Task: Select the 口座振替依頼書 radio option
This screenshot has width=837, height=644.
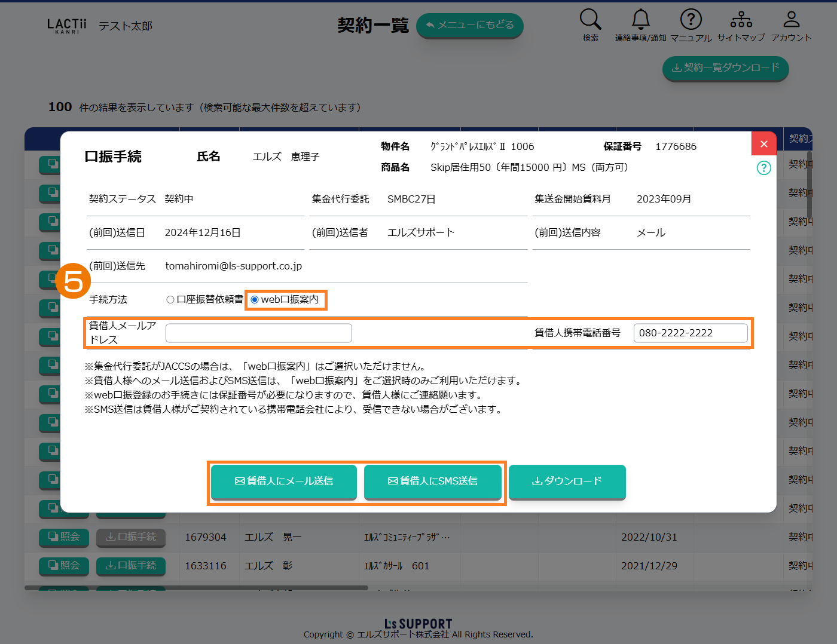Action: click(170, 300)
